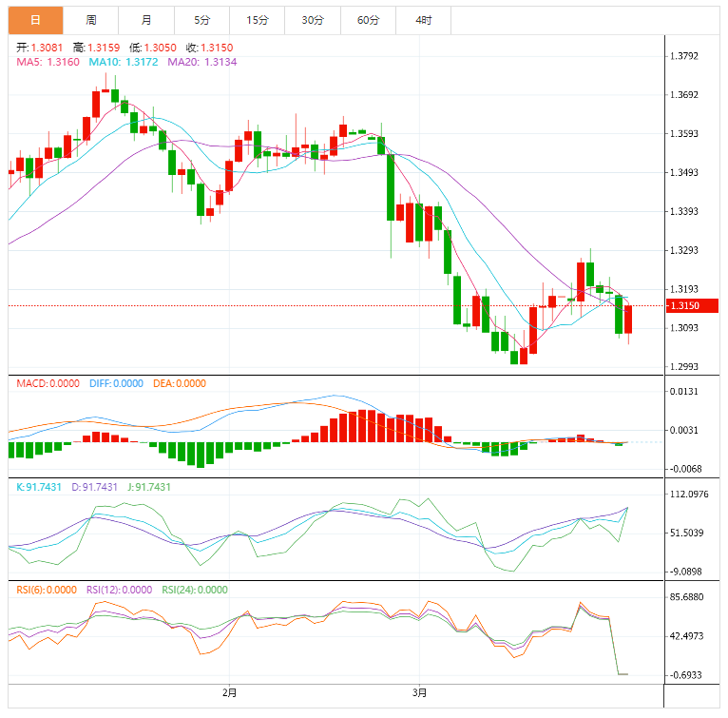Click the close price 收:1.3150 value
The width and height of the screenshot is (728, 718).
pyautogui.click(x=209, y=48)
